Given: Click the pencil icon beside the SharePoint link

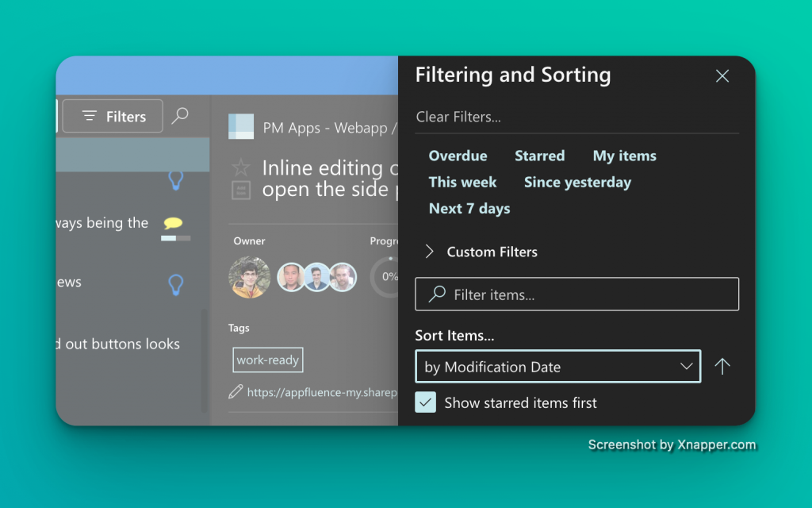Looking at the screenshot, I should click(236, 391).
